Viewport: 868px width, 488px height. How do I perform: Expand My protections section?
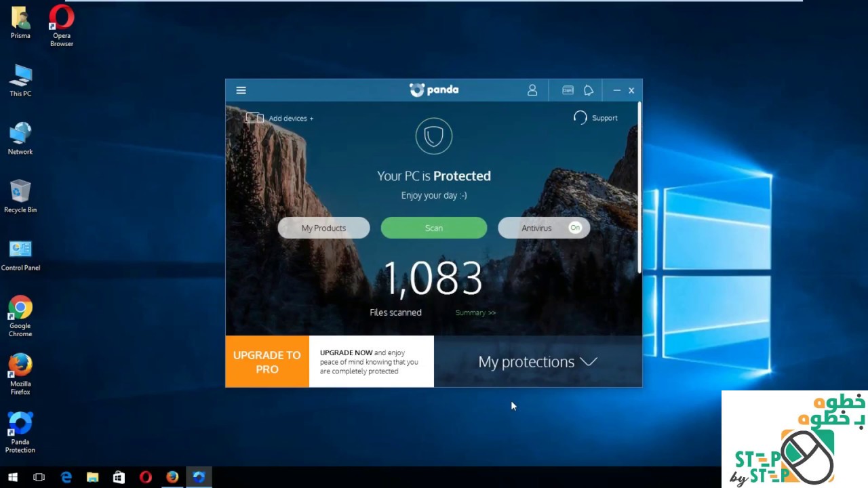[538, 362]
